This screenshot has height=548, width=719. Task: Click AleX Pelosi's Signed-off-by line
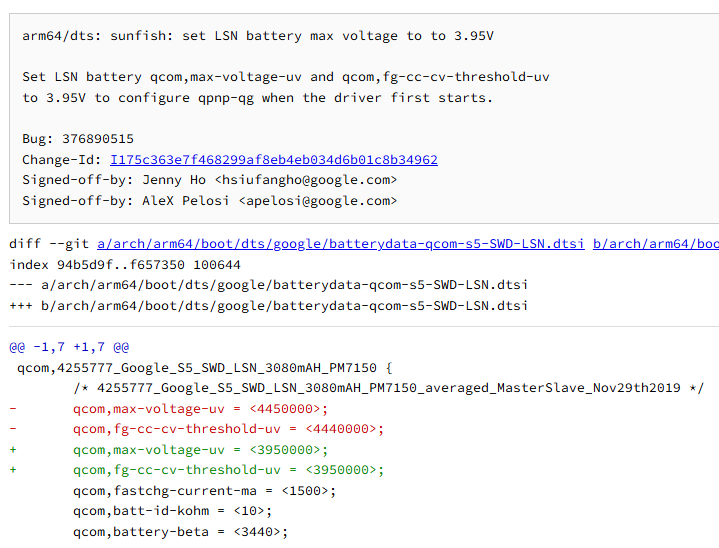[210, 201]
